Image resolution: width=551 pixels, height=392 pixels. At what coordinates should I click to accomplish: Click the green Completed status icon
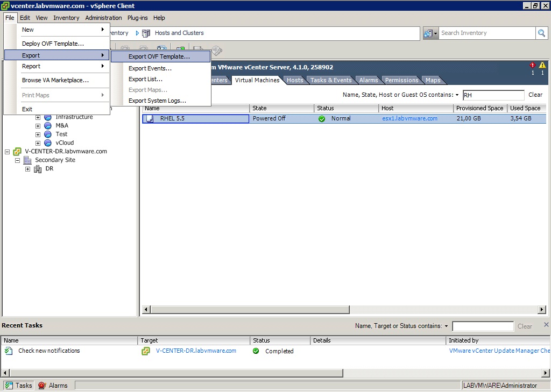pyautogui.click(x=256, y=351)
